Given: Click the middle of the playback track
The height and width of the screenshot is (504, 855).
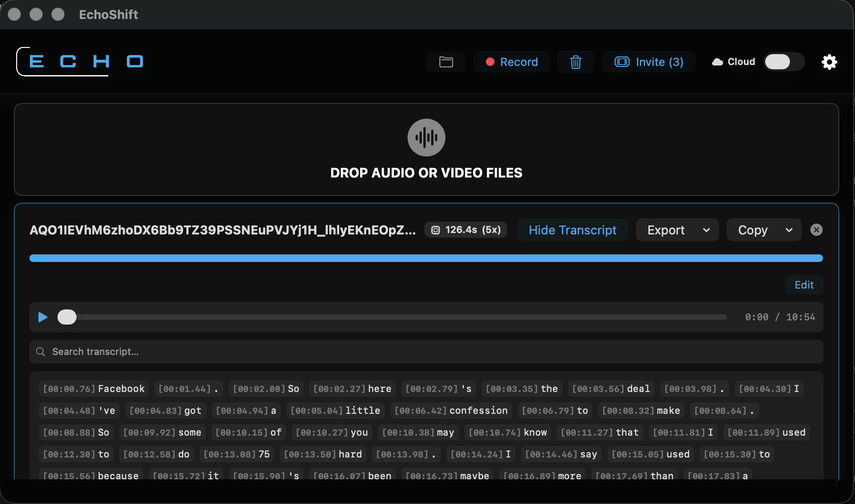Looking at the screenshot, I should click(x=392, y=317).
